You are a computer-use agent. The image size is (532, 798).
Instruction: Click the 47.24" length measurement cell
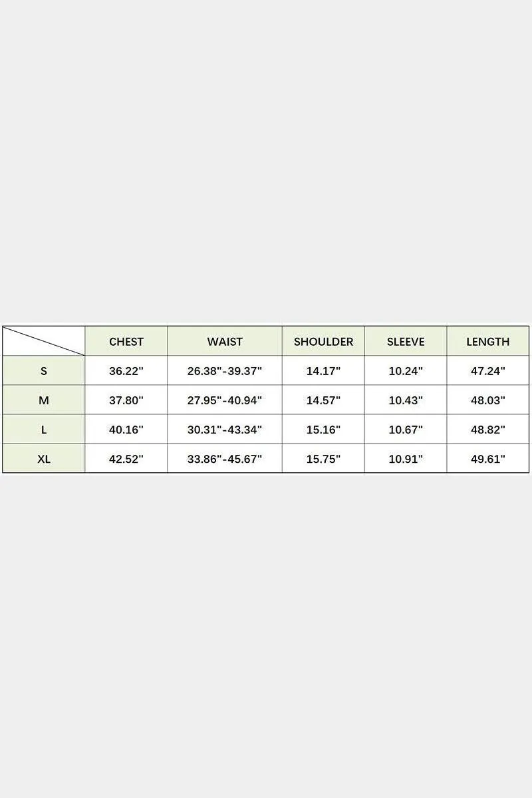click(x=488, y=370)
